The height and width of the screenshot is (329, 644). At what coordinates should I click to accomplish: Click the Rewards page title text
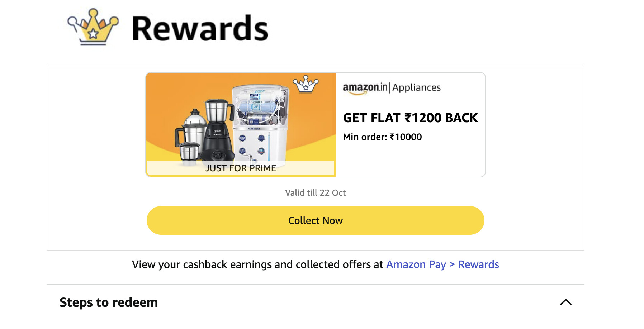coord(200,29)
